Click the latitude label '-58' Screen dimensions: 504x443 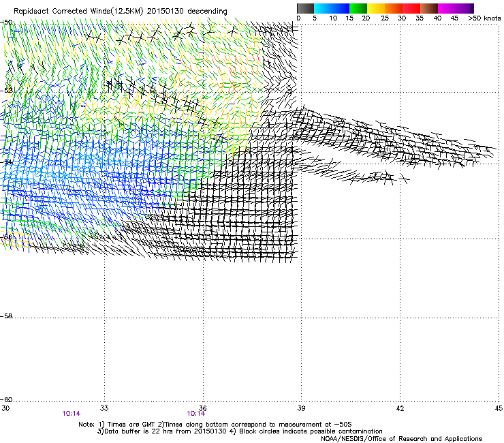[6, 316]
